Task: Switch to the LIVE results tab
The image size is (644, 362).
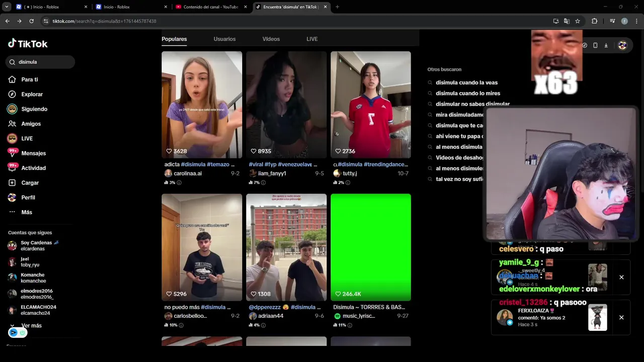Action: tap(312, 39)
